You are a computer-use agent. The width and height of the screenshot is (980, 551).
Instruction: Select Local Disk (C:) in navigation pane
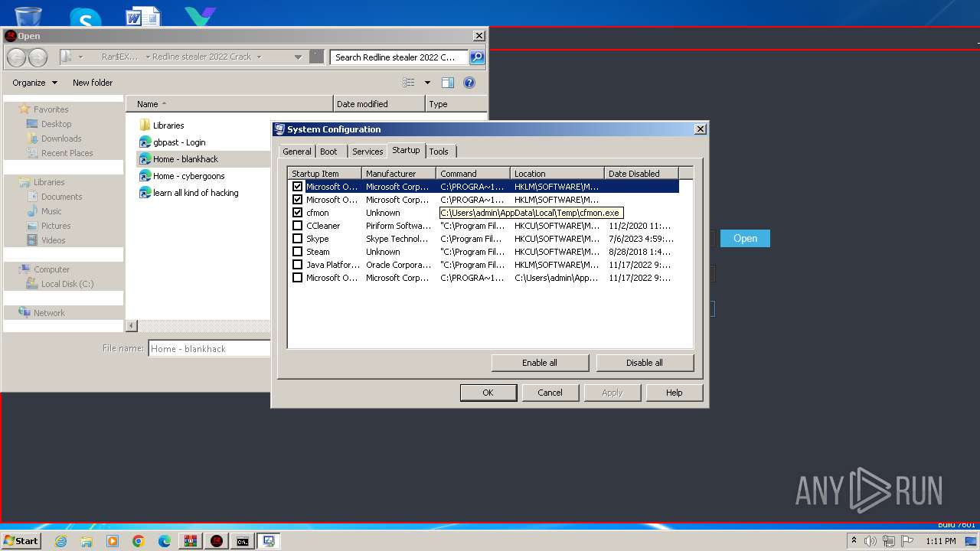tap(67, 284)
